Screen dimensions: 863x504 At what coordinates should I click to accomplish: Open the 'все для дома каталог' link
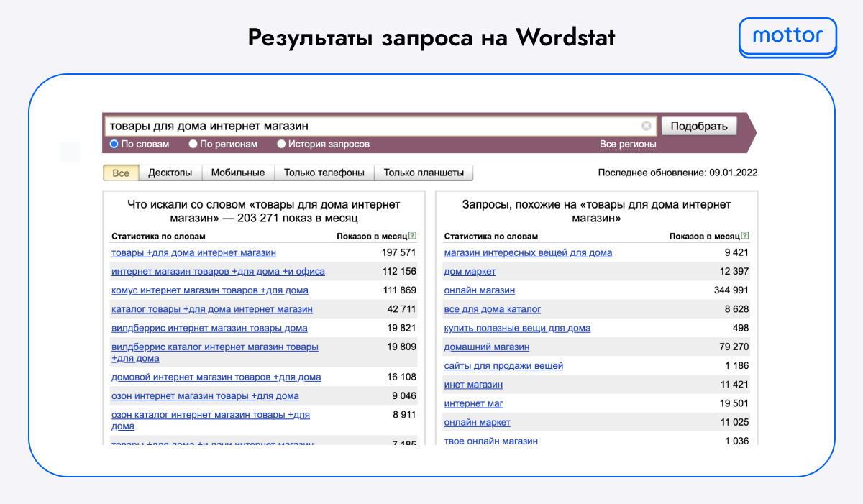click(x=493, y=309)
